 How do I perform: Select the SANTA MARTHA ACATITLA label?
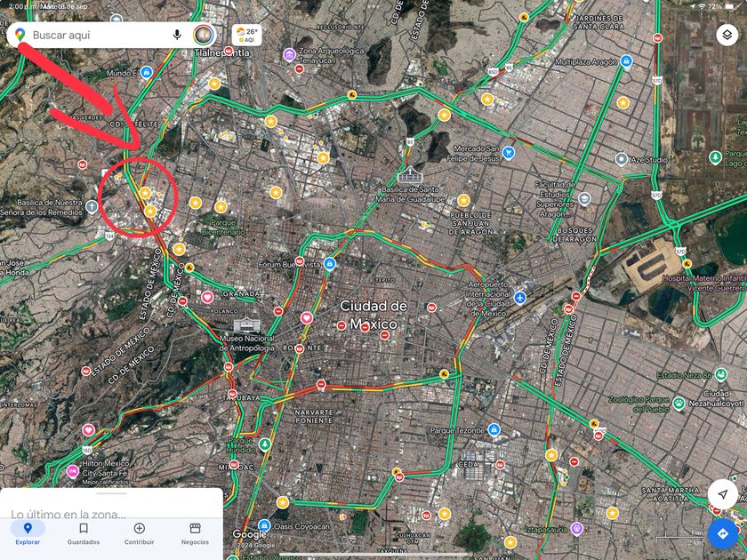tap(670, 494)
